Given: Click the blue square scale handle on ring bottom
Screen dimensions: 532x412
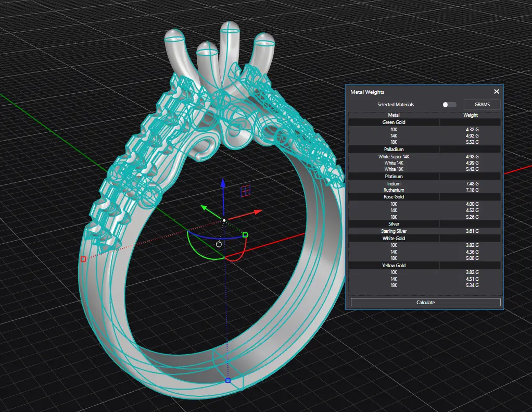Looking at the screenshot, I should coord(227,381).
